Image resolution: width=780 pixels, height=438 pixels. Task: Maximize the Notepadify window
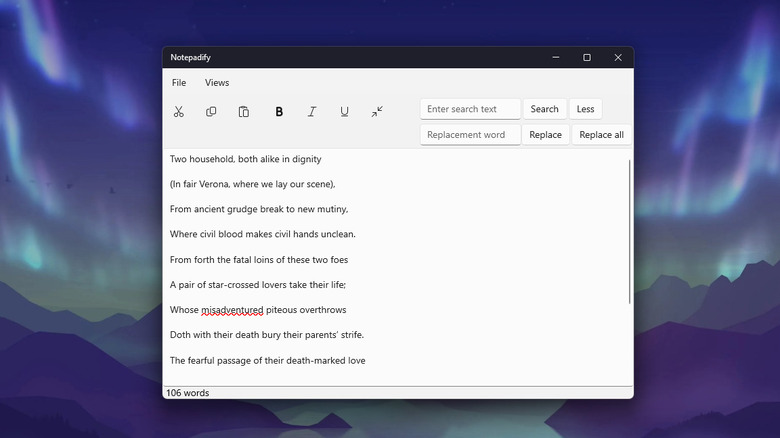pos(587,57)
